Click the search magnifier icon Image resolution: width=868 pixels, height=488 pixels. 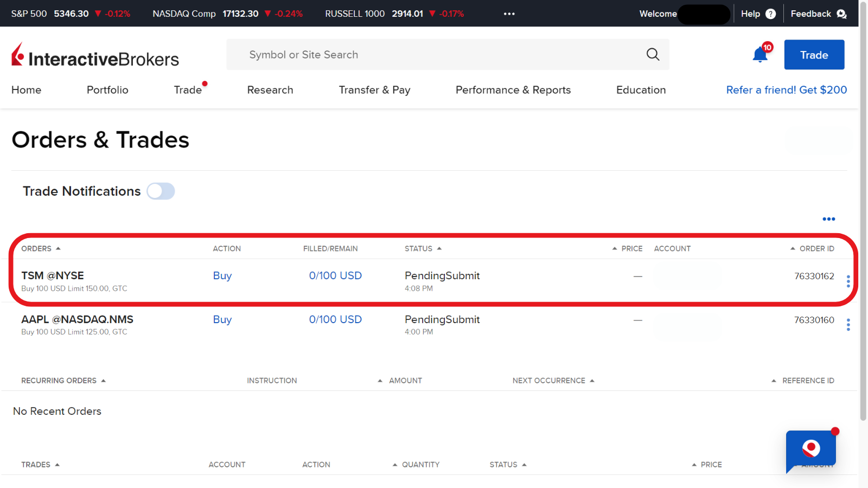(x=653, y=54)
